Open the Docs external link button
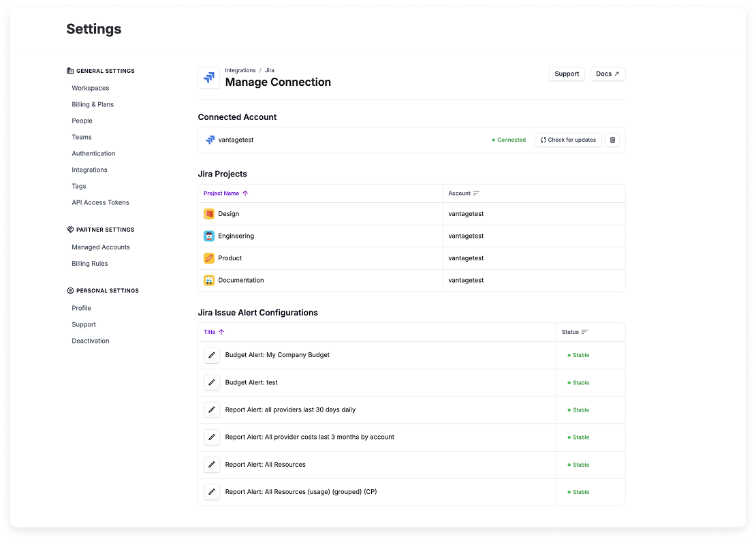The image size is (756, 541). click(608, 74)
